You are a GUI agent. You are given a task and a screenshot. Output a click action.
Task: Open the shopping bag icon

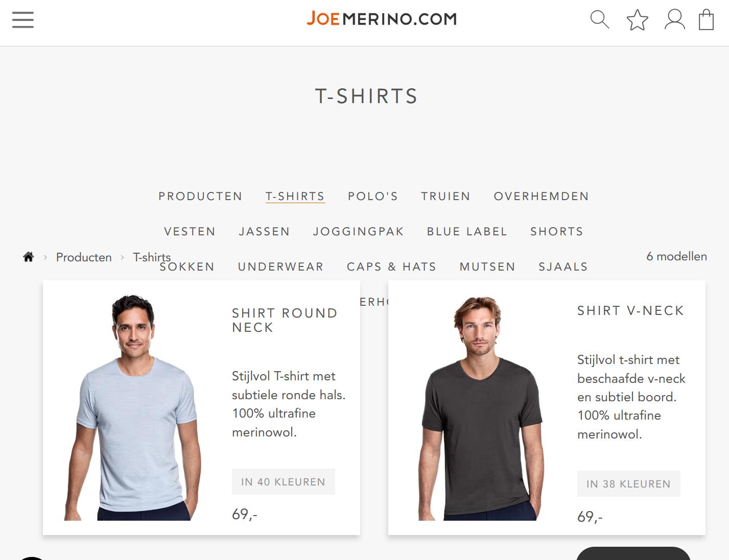click(x=706, y=19)
